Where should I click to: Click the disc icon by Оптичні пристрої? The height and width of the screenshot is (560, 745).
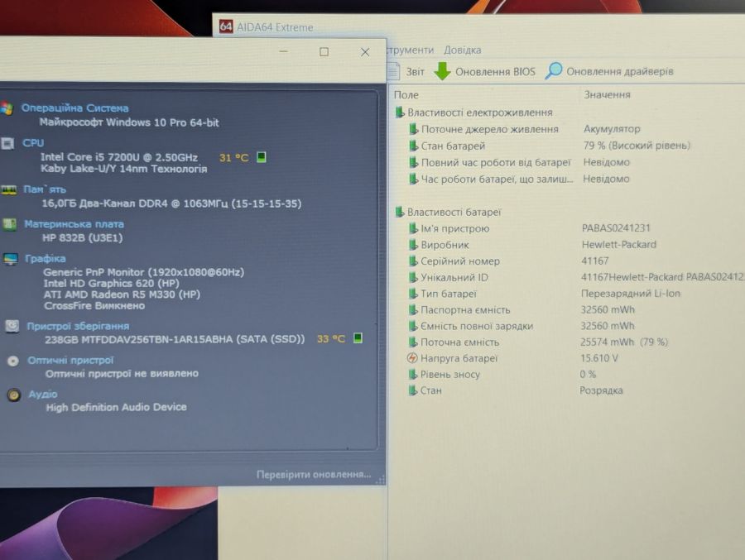point(12,361)
